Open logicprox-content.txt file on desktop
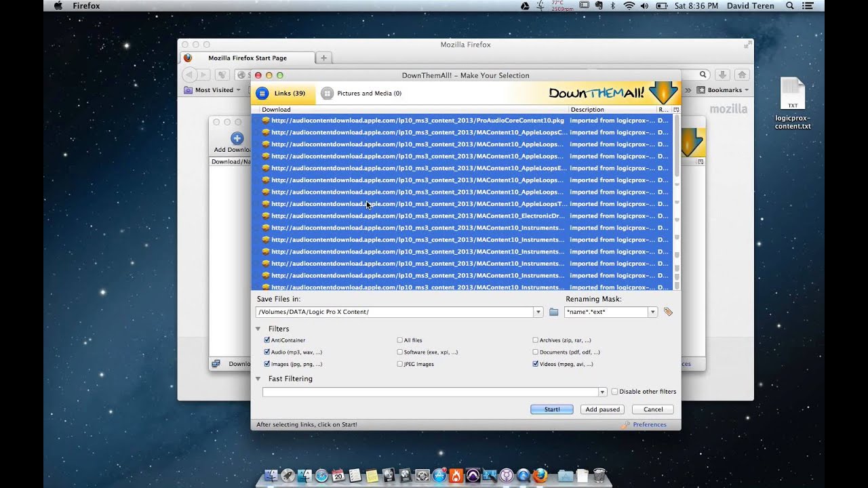Image resolution: width=868 pixels, height=488 pixels. 793,104
